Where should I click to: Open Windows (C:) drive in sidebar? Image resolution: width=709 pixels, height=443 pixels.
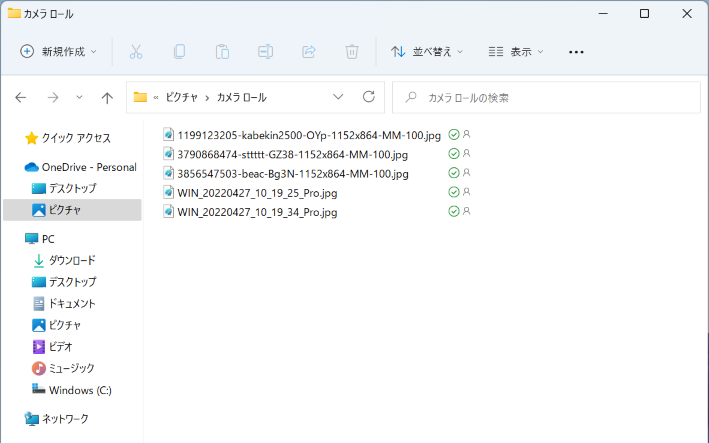click(x=72, y=390)
